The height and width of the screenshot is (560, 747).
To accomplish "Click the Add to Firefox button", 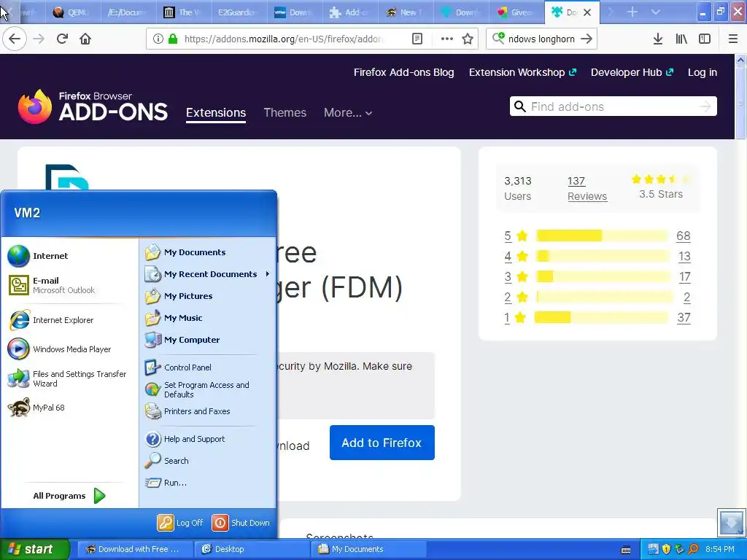I will 382,443.
